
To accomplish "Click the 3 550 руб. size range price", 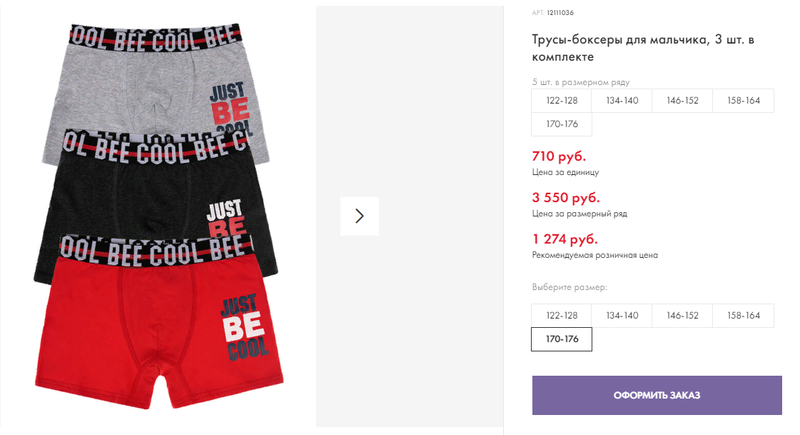I will [x=566, y=197].
